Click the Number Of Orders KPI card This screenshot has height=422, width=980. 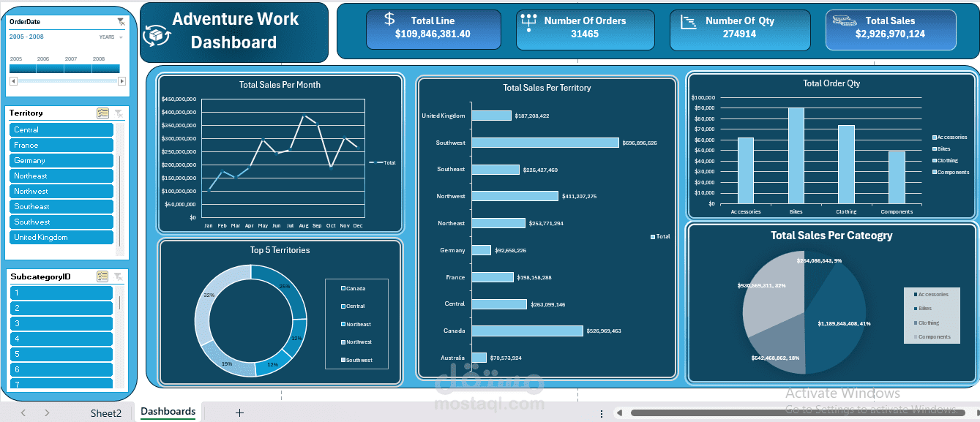click(585, 29)
